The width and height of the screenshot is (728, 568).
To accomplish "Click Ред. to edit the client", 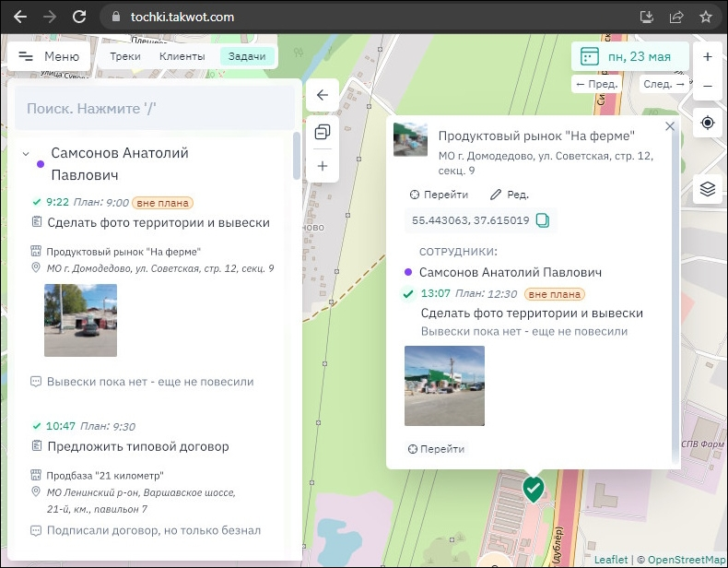I will tap(509, 195).
